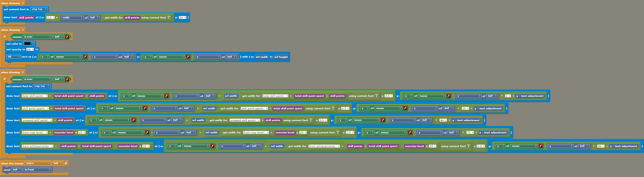Click T font icon in the 'from crap level:' row
The width and height of the screenshot is (644, 177).
(338, 132)
